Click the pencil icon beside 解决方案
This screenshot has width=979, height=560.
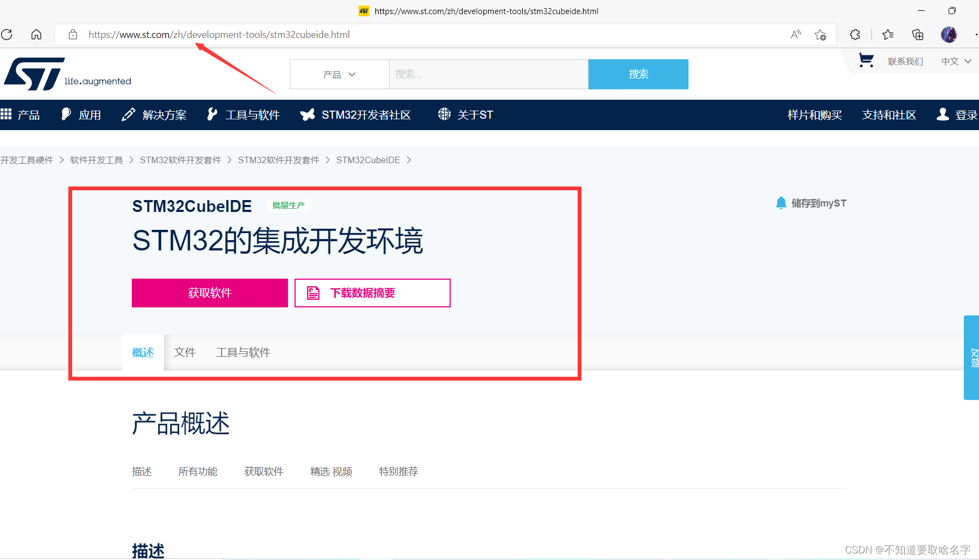(129, 114)
